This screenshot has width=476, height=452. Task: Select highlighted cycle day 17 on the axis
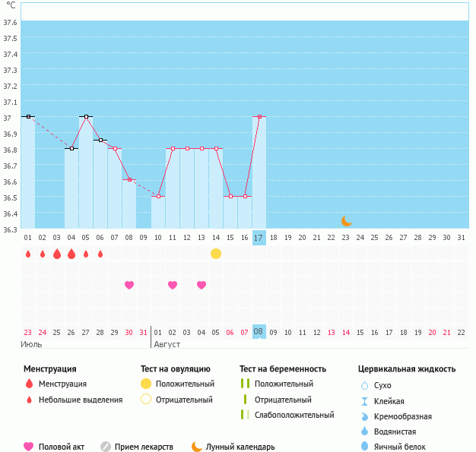coord(259,238)
